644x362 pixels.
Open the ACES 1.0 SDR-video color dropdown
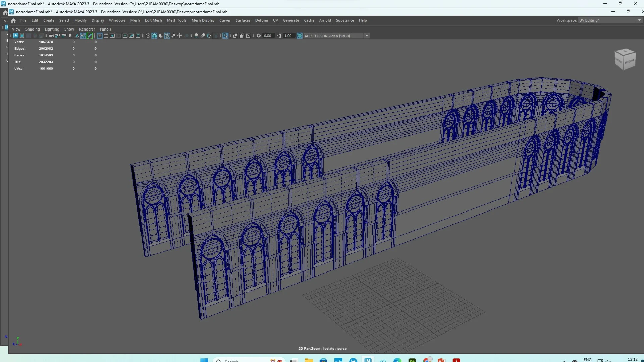point(367,36)
